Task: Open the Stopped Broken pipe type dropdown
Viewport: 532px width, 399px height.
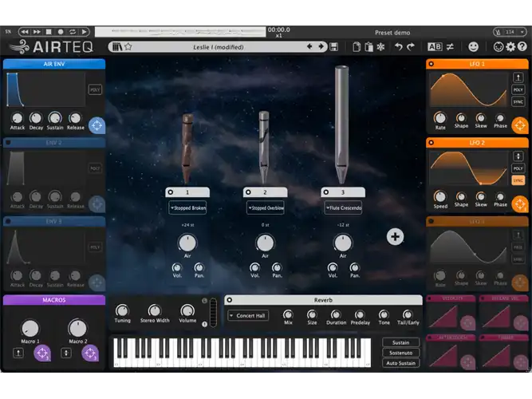Action: coord(187,207)
